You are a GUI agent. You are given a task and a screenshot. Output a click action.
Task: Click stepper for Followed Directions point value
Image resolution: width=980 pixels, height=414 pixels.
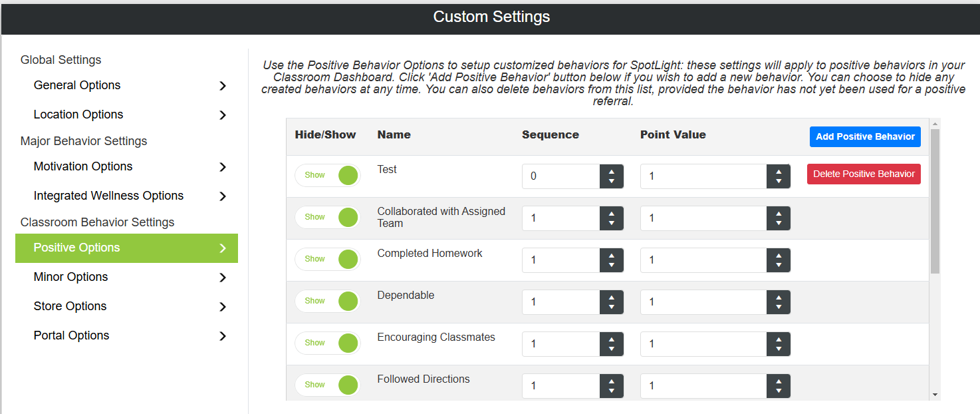tap(779, 386)
